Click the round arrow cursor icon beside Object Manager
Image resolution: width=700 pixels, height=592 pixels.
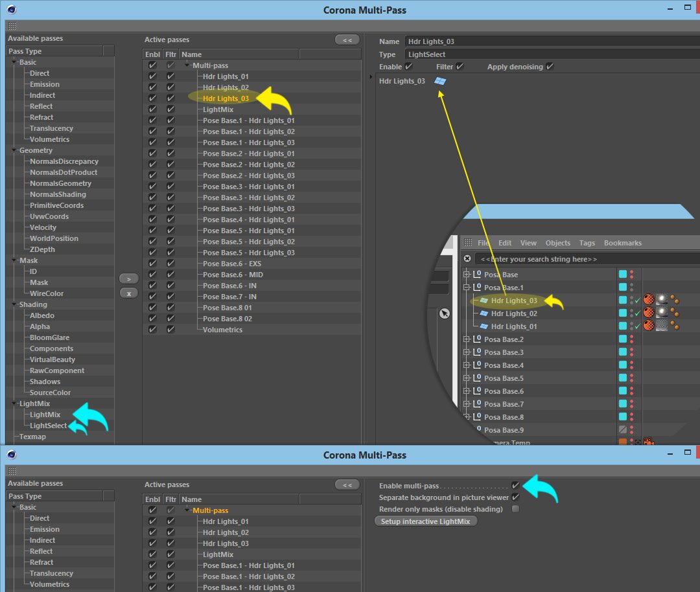coord(444,313)
